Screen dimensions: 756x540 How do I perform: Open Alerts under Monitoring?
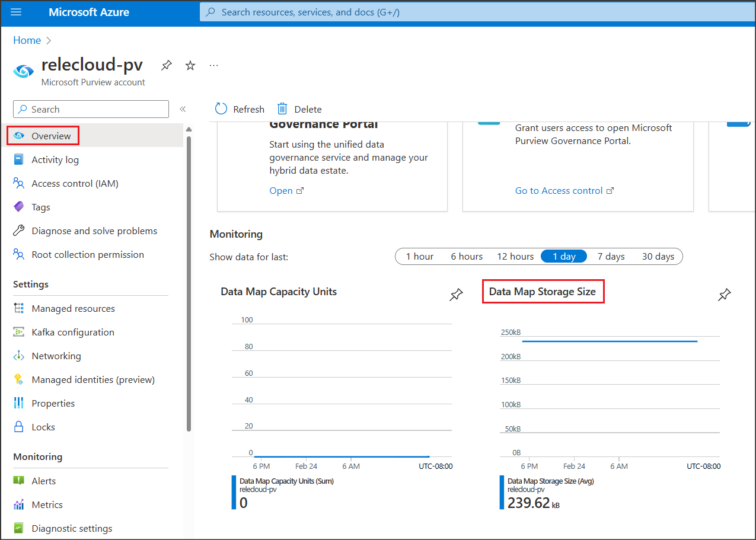[44, 481]
